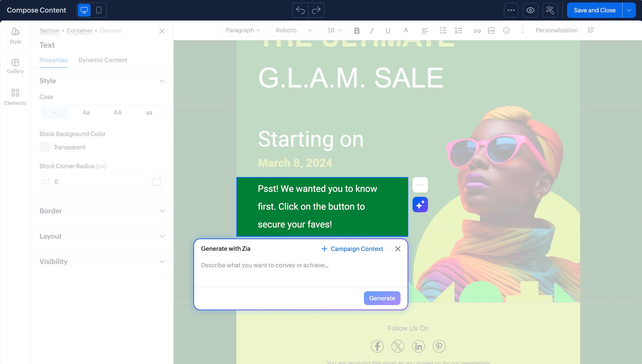Open the Personalization menu
Viewport: 642px width, 364px height.
(x=557, y=30)
